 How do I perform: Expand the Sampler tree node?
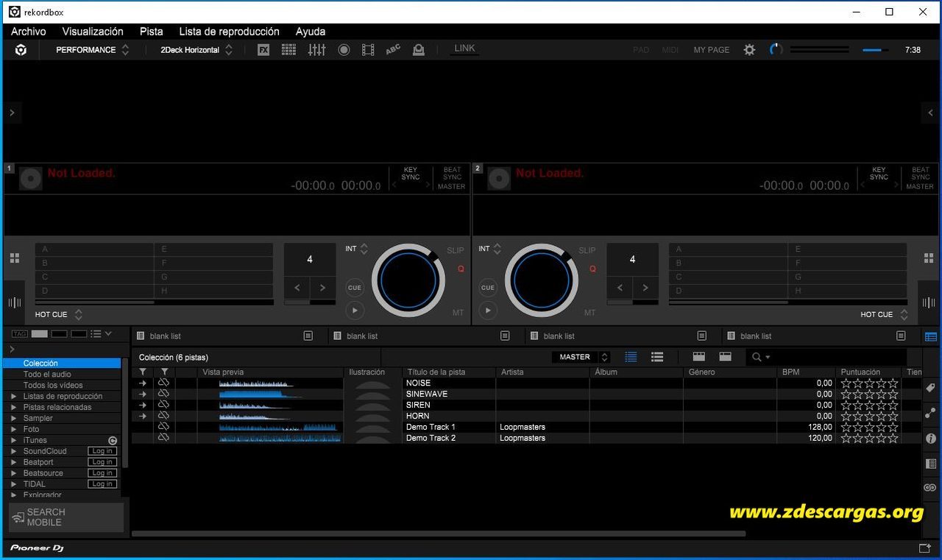13,419
